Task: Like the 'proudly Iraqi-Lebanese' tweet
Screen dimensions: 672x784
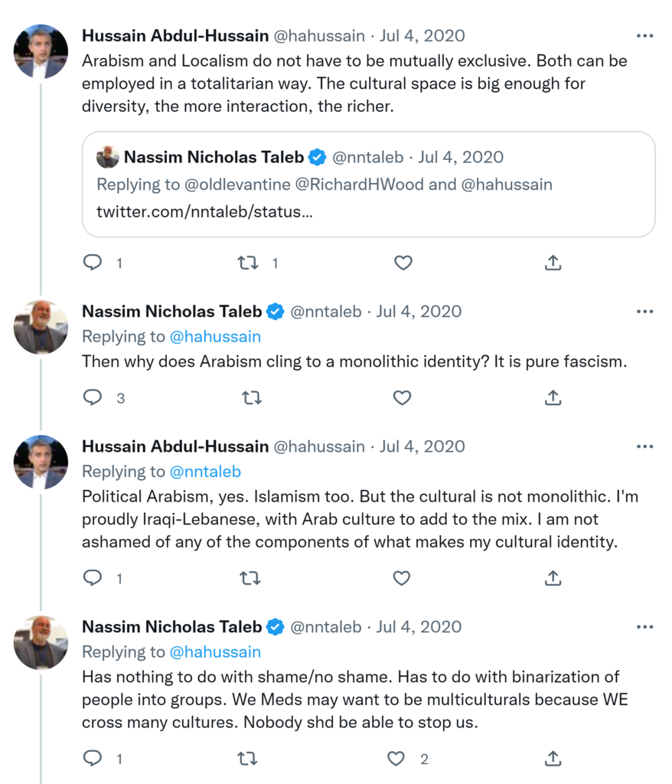Action: pyautogui.click(x=402, y=578)
